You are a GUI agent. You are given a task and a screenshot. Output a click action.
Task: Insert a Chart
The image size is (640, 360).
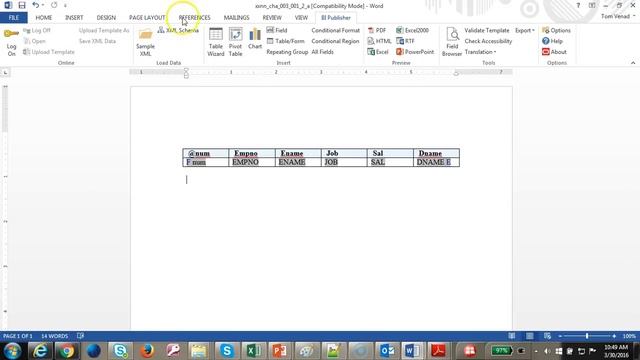[x=255, y=39]
